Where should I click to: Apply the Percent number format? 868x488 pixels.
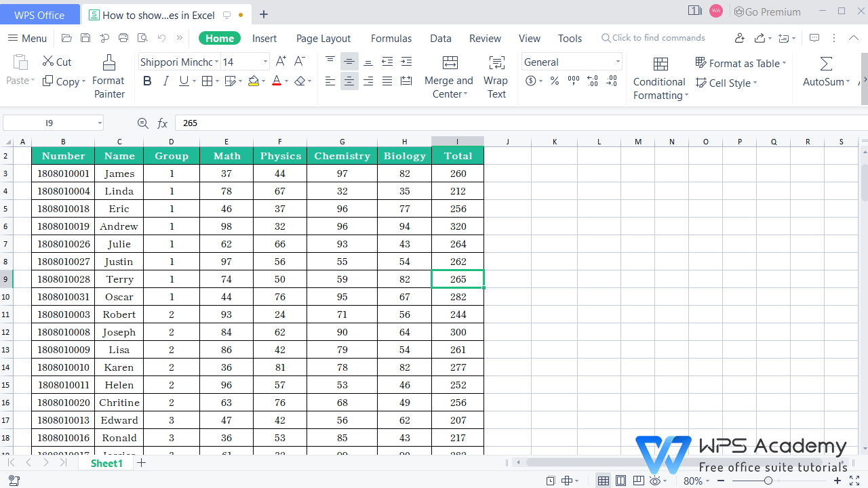pos(554,81)
